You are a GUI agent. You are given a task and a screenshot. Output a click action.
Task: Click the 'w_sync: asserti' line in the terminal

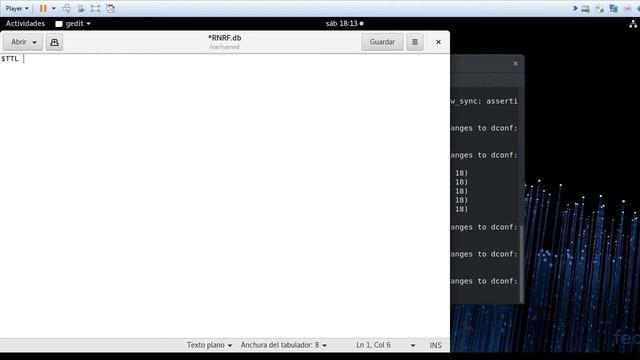484,101
